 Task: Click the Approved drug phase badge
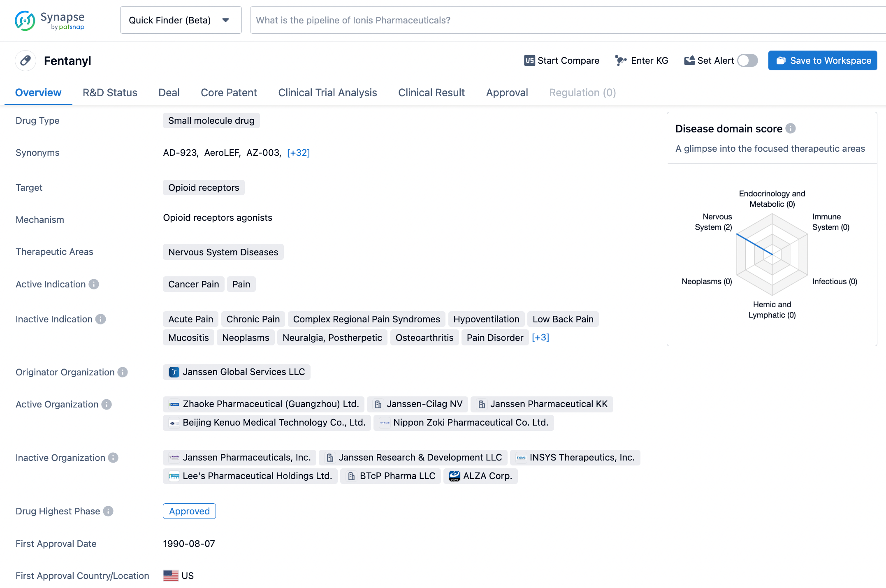click(189, 511)
